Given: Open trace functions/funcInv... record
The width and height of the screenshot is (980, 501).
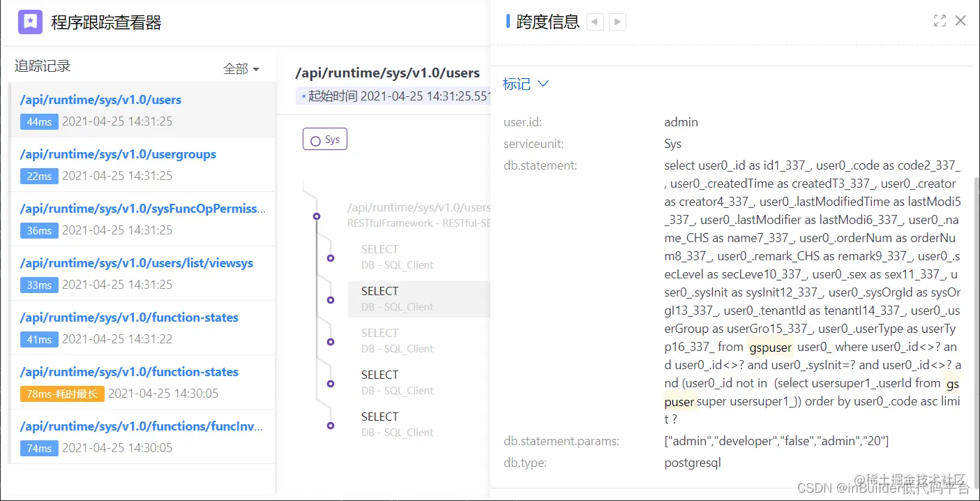Looking at the screenshot, I should pos(142,437).
